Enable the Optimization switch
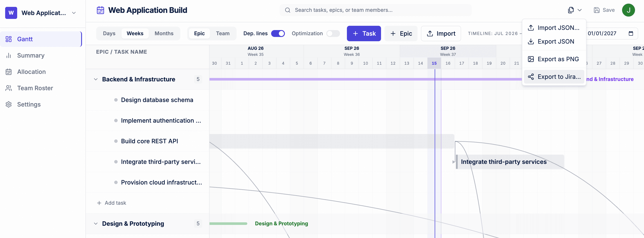 point(333,34)
